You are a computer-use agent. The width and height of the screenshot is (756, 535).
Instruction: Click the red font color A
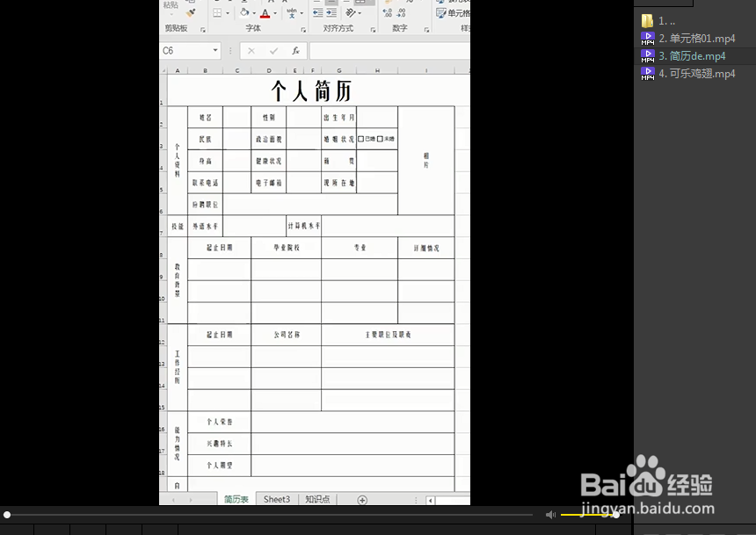point(265,13)
